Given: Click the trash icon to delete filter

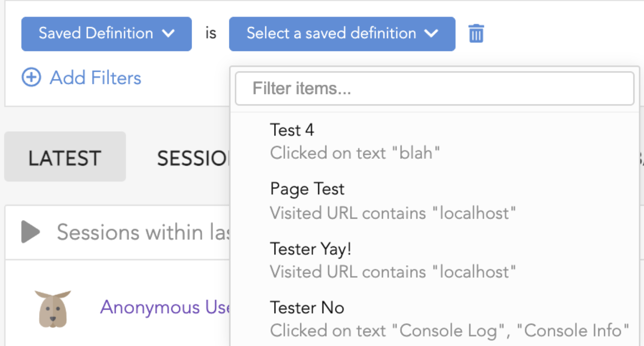Looking at the screenshot, I should tap(476, 34).
